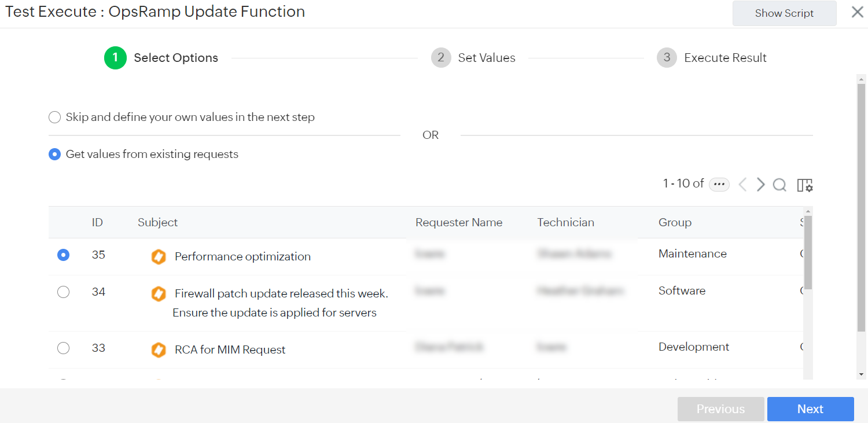
Task: Click the Development group cell
Action: pos(694,347)
